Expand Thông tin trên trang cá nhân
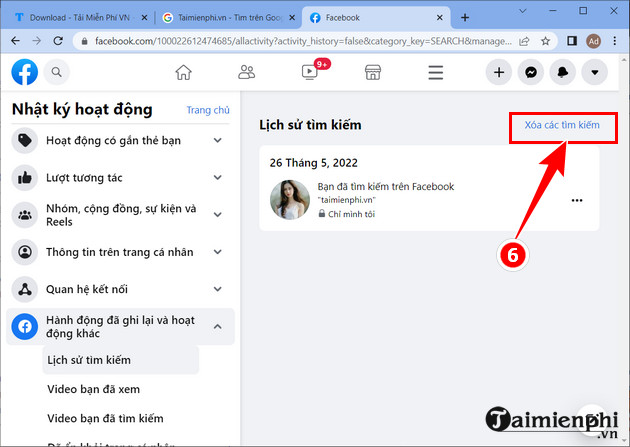This screenshot has height=447, width=630. 217,252
